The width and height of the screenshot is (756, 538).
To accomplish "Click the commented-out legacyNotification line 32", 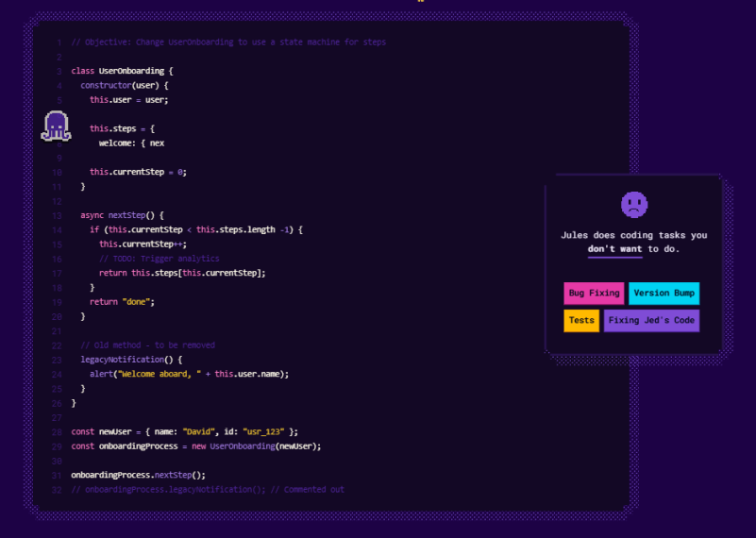I will coord(208,490).
